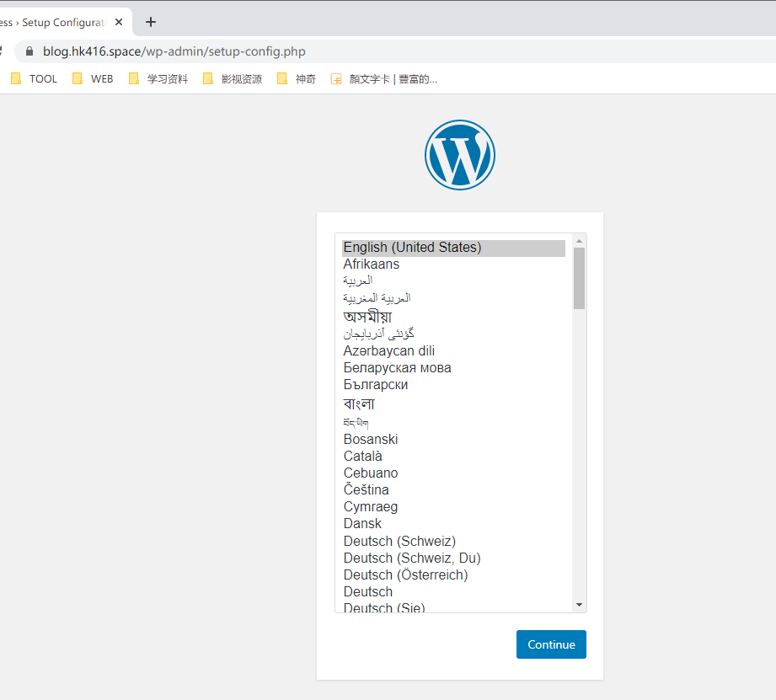This screenshot has height=700, width=776.
Task: Select Afrikaans in language list
Action: [453, 265]
